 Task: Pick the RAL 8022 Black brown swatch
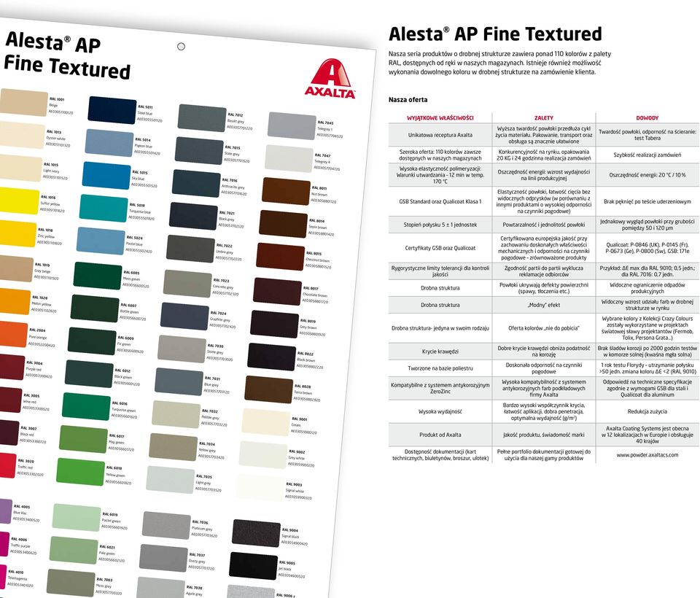click(272, 357)
